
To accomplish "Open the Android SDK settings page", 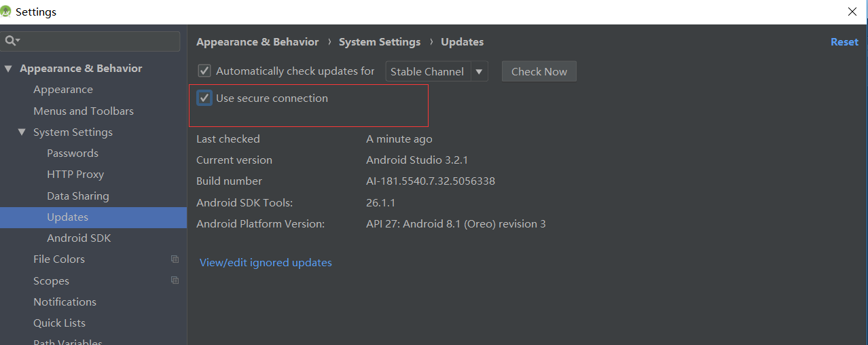I will pos(79,238).
